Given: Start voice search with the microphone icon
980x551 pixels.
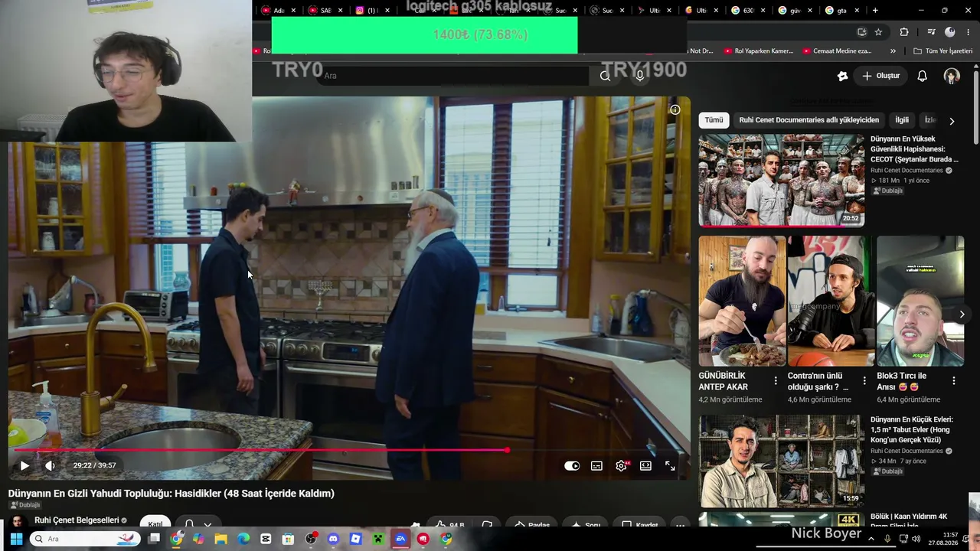Looking at the screenshot, I should [640, 76].
